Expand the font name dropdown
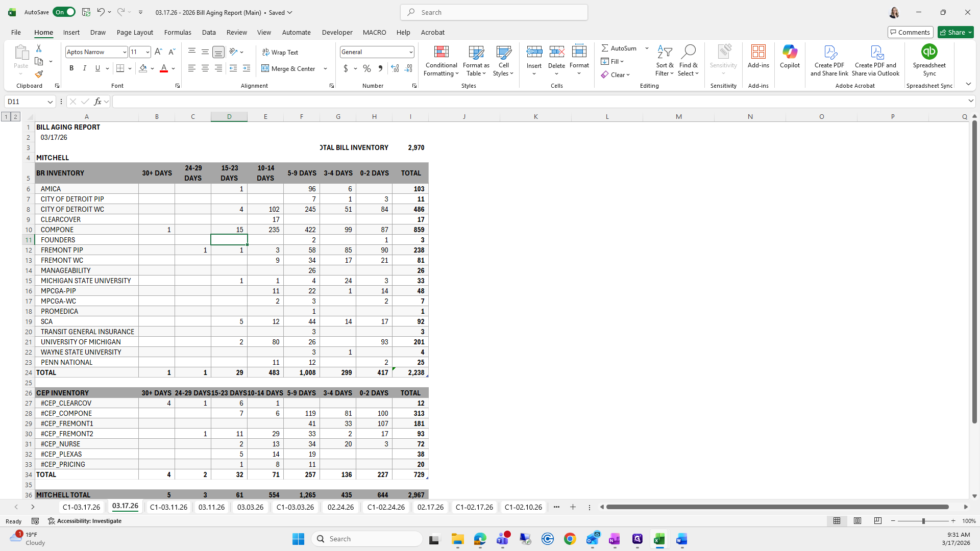This screenshot has height=551, width=980. point(124,52)
